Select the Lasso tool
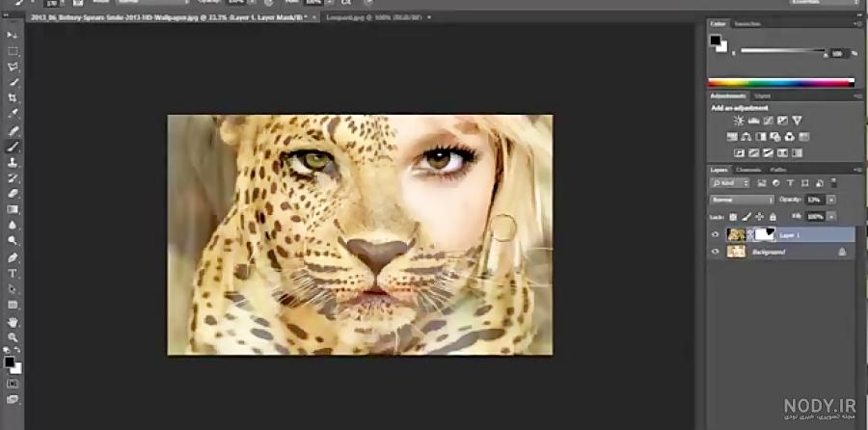 tap(13, 67)
